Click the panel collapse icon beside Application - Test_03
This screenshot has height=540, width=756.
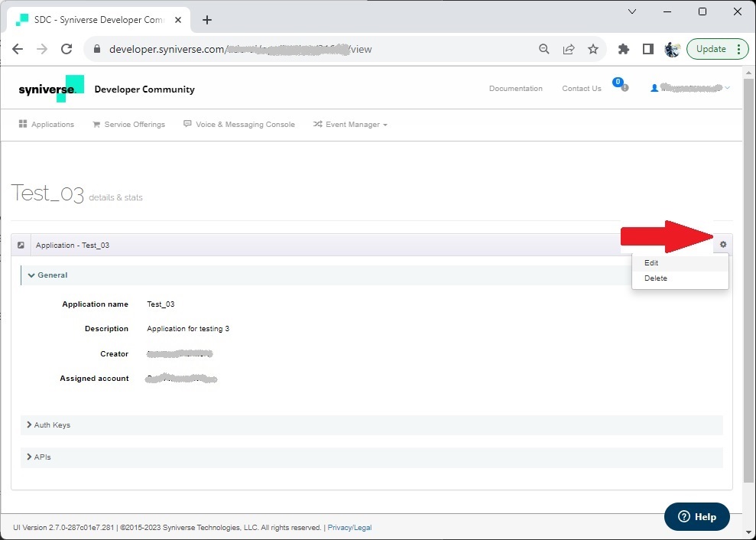pyautogui.click(x=21, y=246)
